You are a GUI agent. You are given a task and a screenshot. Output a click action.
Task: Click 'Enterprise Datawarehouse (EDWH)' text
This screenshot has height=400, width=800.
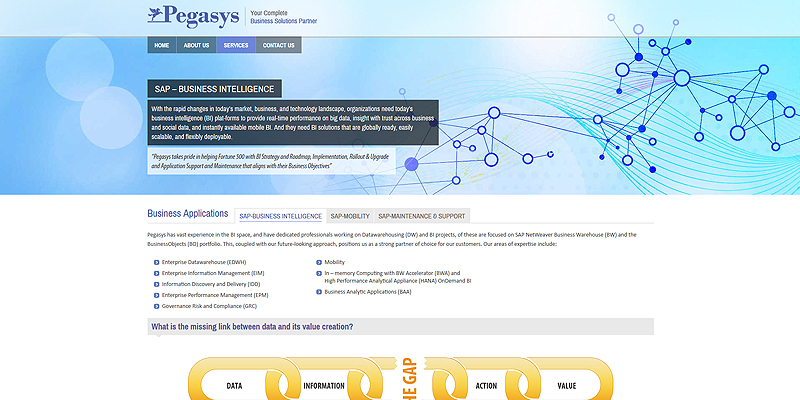pos(204,262)
